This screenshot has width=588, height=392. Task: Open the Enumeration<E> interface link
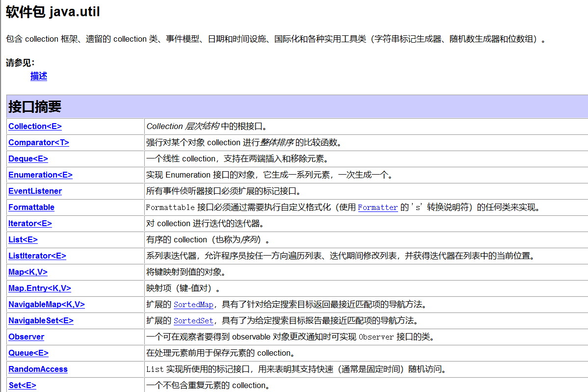pyautogui.click(x=40, y=175)
